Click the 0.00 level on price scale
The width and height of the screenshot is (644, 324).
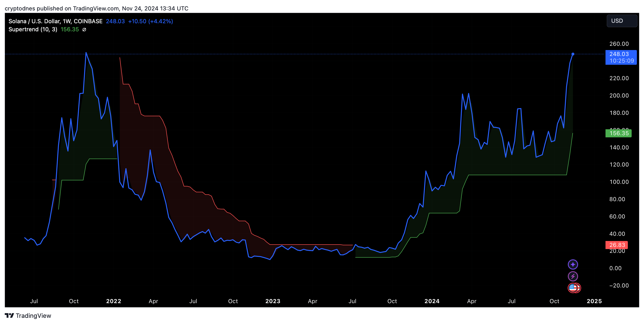click(x=615, y=268)
